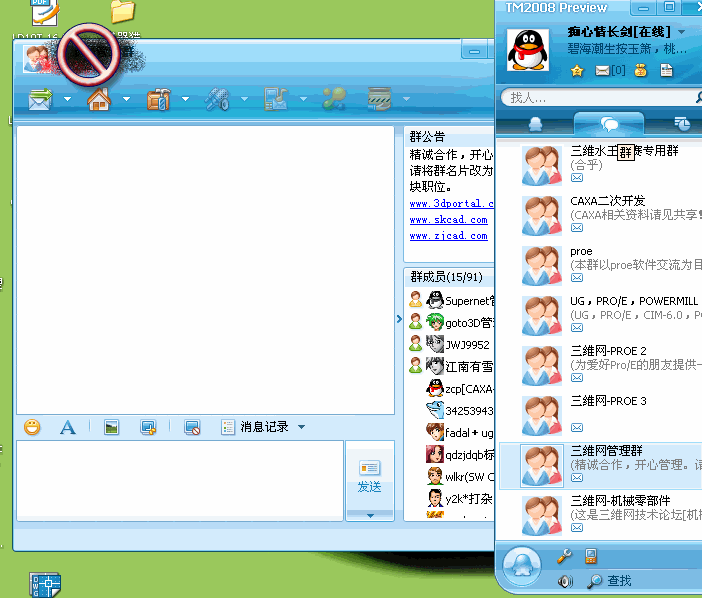Open the www.3dportal link
702x598 pixels.
451,204
